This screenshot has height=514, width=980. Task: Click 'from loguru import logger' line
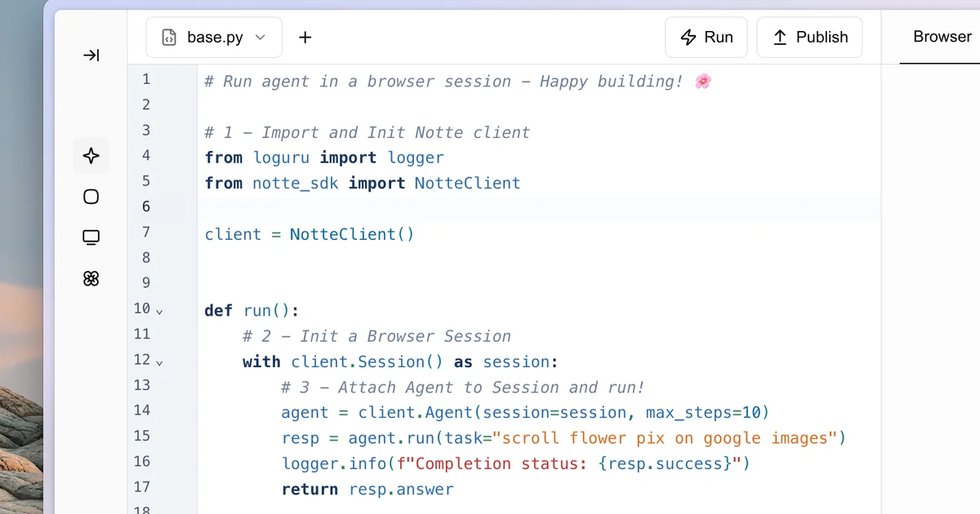pos(324,157)
